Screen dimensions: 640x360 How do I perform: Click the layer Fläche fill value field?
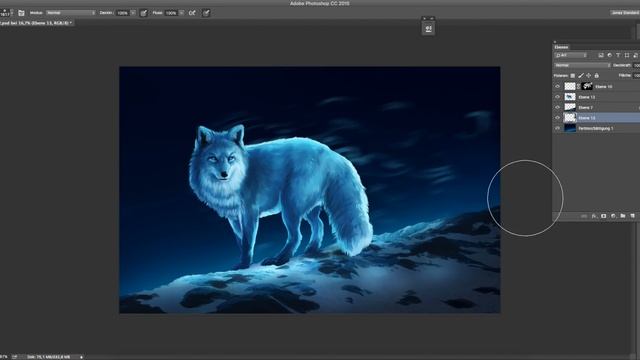[x=636, y=76]
